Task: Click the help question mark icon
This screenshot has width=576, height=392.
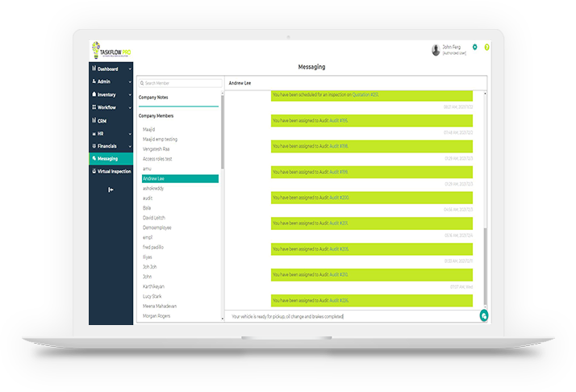Action: (486, 48)
